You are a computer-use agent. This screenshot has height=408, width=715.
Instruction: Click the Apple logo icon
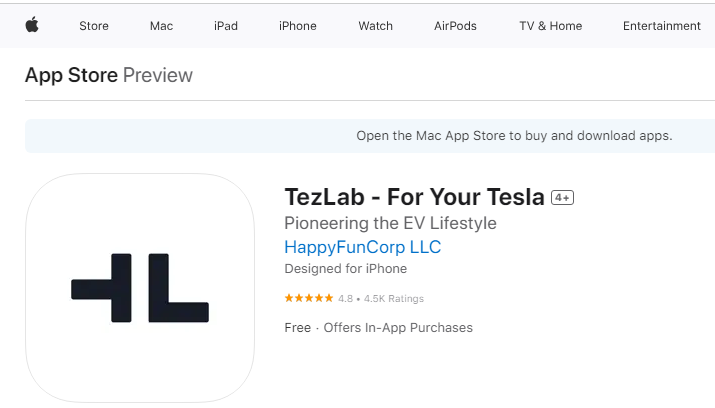click(x=32, y=25)
